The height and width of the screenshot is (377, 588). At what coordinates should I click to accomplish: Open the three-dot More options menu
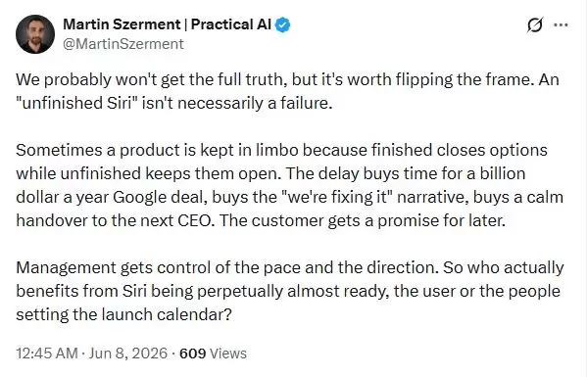pos(561,25)
